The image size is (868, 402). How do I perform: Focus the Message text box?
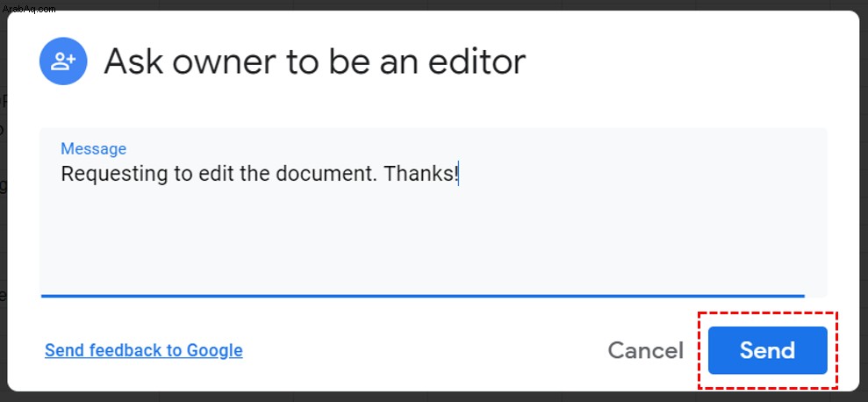pyautogui.click(x=434, y=212)
